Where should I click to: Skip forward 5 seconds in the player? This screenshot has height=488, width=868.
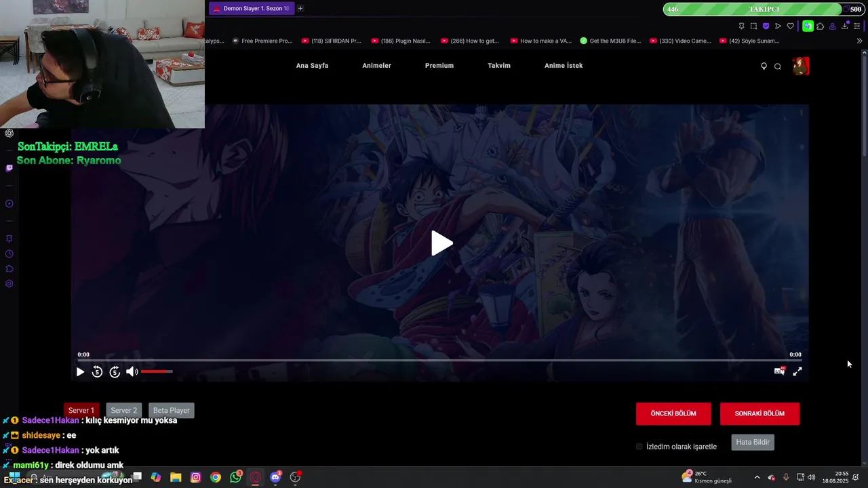115,371
